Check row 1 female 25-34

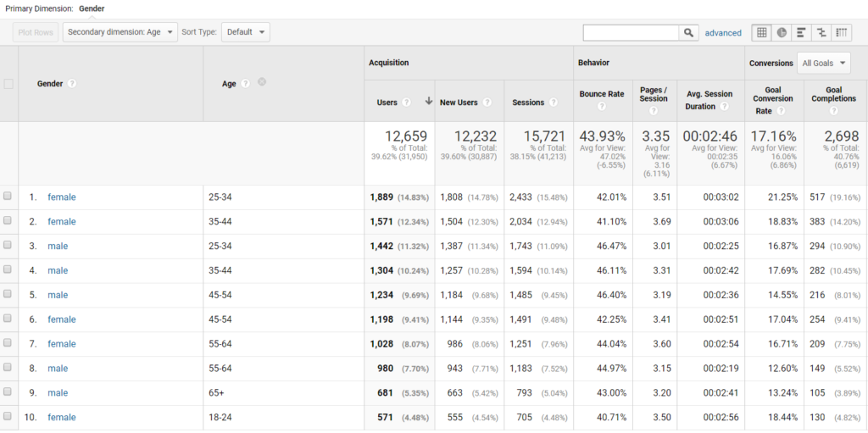(x=7, y=196)
